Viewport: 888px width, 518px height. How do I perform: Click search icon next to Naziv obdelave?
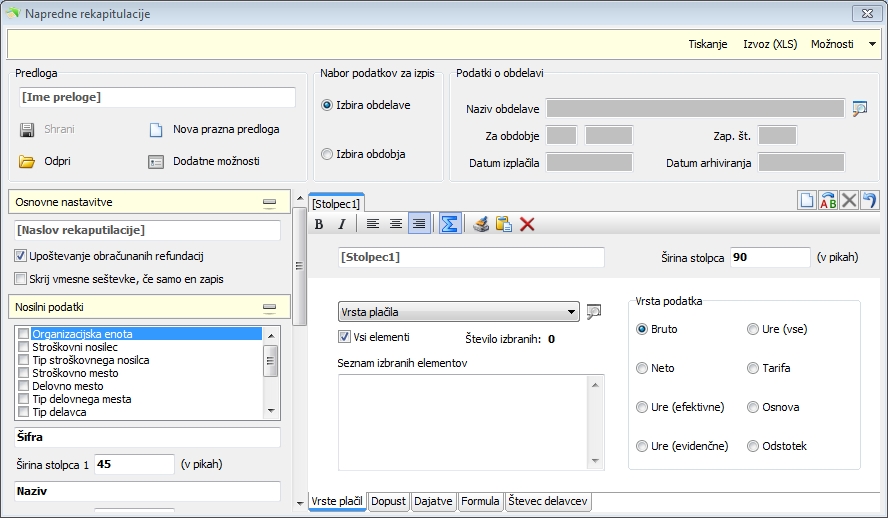859,109
